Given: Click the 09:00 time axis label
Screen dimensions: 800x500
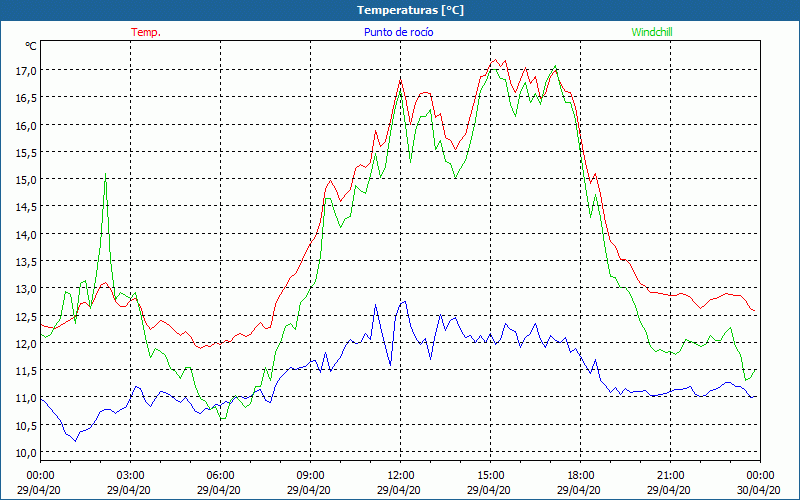Looking at the screenshot, I should 310,476.
